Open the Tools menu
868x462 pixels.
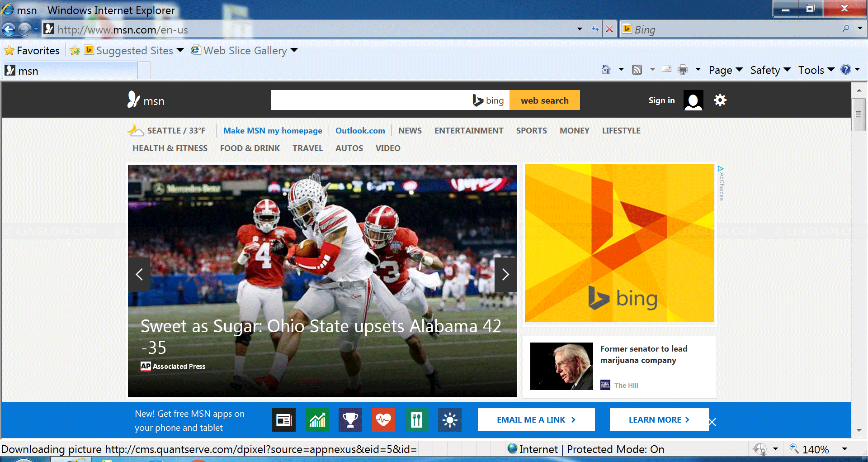(816, 70)
